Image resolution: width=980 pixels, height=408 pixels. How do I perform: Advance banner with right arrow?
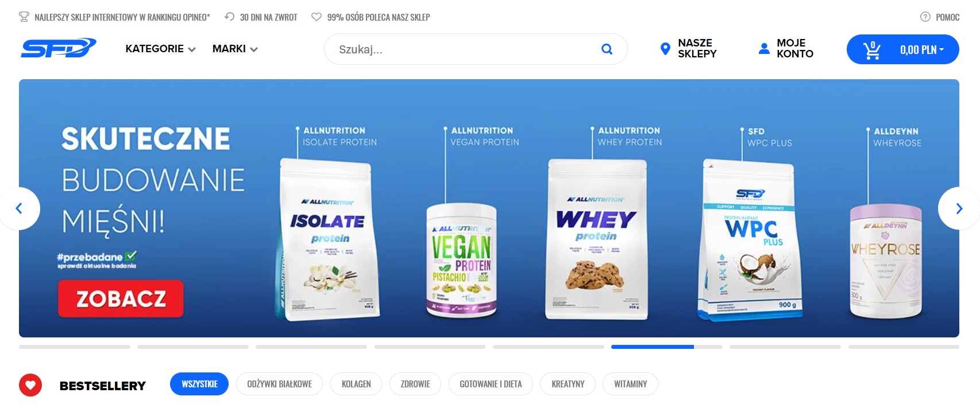959,208
